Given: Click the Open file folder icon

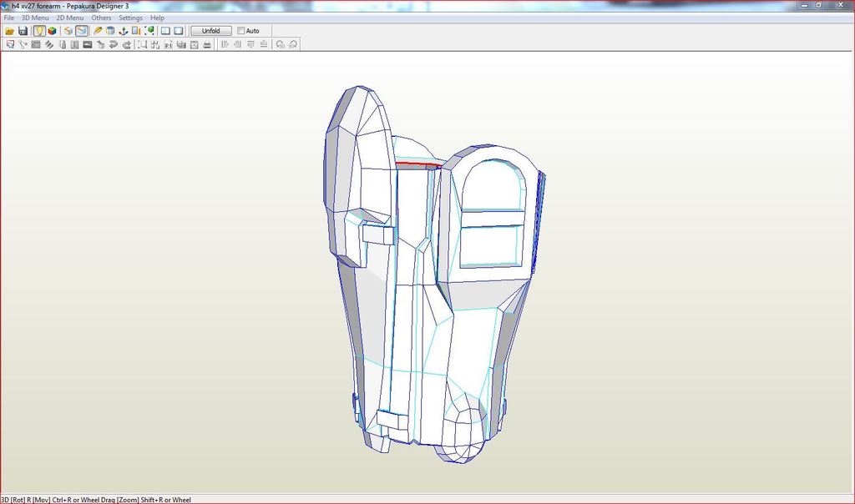Looking at the screenshot, I should 10,31.
